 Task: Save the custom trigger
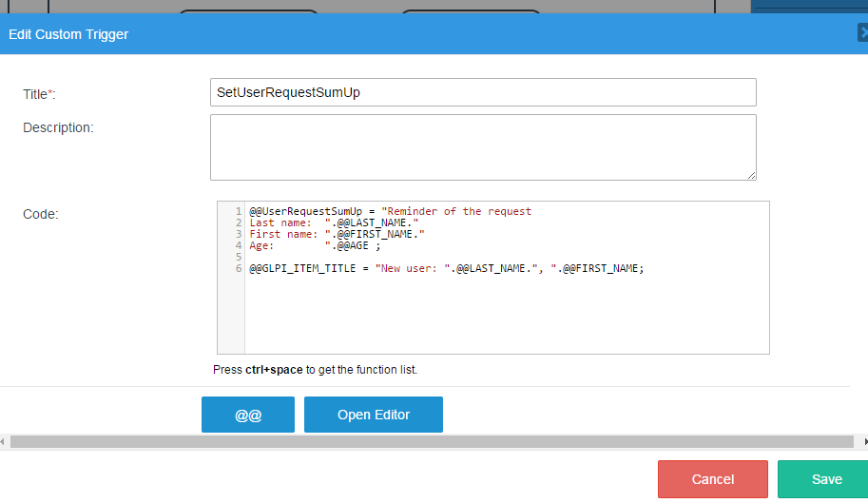(x=826, y=479)
